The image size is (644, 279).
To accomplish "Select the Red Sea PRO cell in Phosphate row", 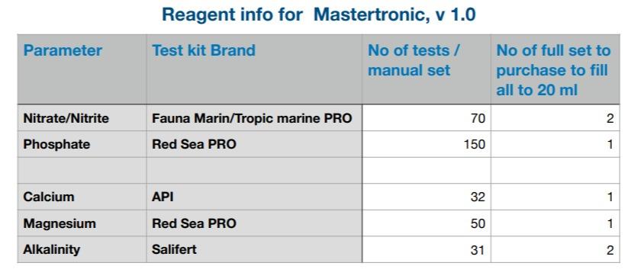I will pos(254,144).
